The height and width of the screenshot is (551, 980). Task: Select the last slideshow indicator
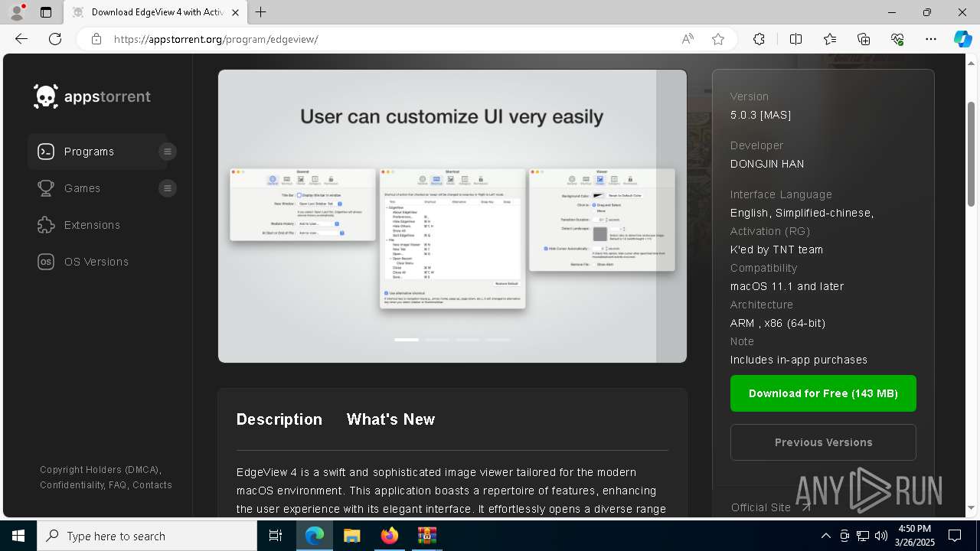click(x=498, y=339)
